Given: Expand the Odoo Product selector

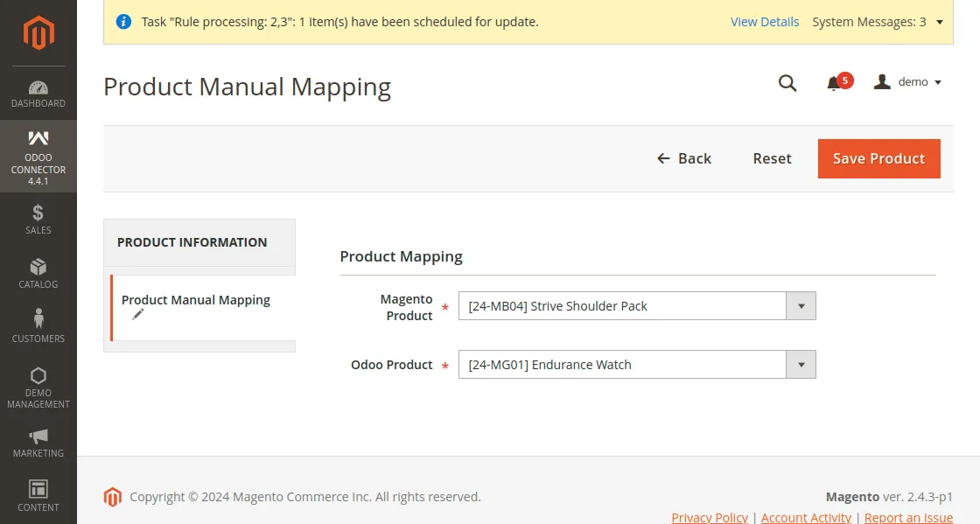Looking at the screenshot, I should coord(801,364).
